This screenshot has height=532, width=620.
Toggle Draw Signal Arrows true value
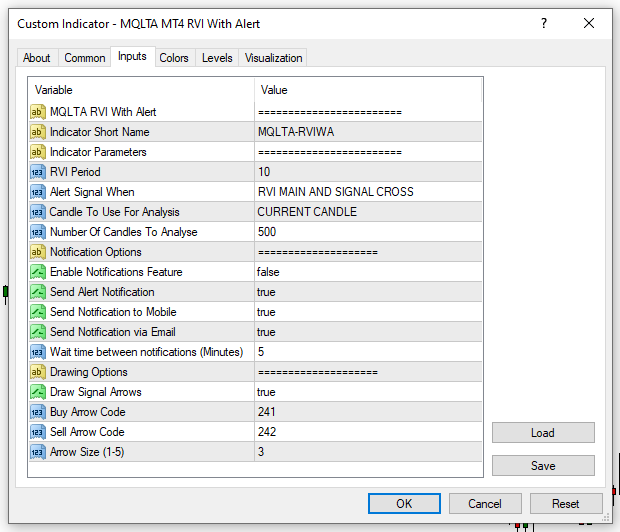[x=368, y=392]
